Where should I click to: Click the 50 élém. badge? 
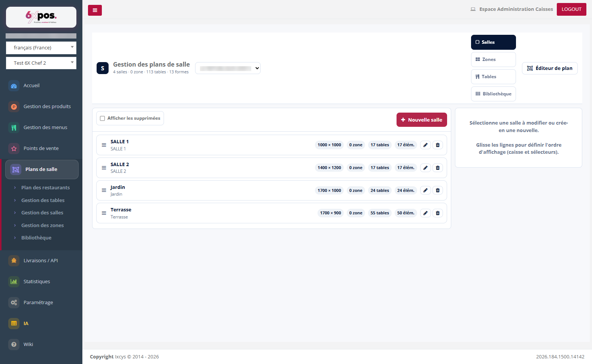[x=406, y=213]
